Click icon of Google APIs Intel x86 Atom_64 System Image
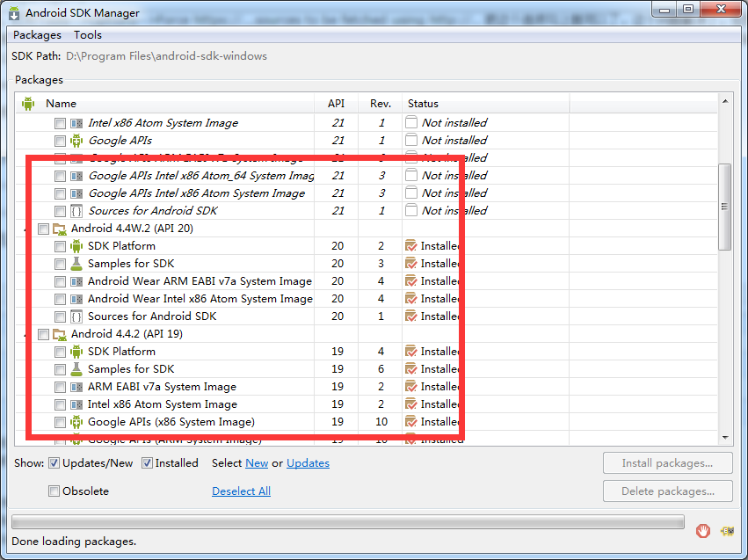The image size is (748, 560). pos(76,176)
